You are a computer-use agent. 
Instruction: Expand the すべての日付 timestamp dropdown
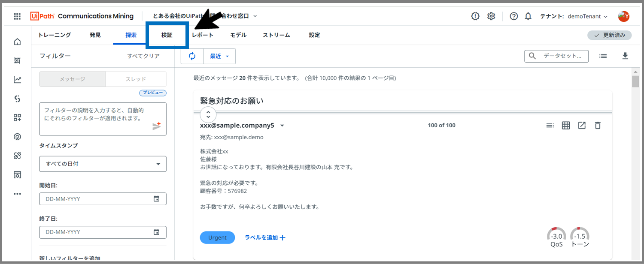click(103, 164)
